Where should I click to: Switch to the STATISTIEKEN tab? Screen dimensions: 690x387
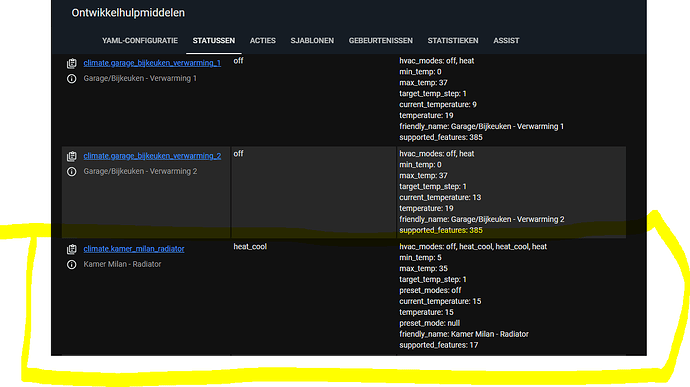coord(453,41)
